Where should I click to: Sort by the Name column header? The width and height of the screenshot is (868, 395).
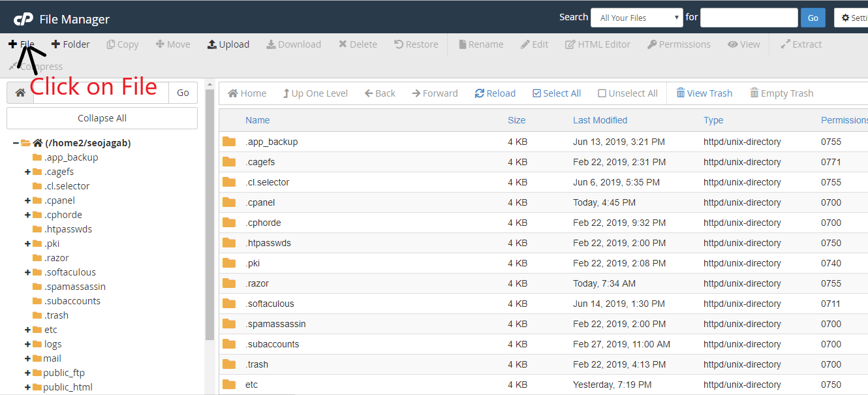point(257,120)
